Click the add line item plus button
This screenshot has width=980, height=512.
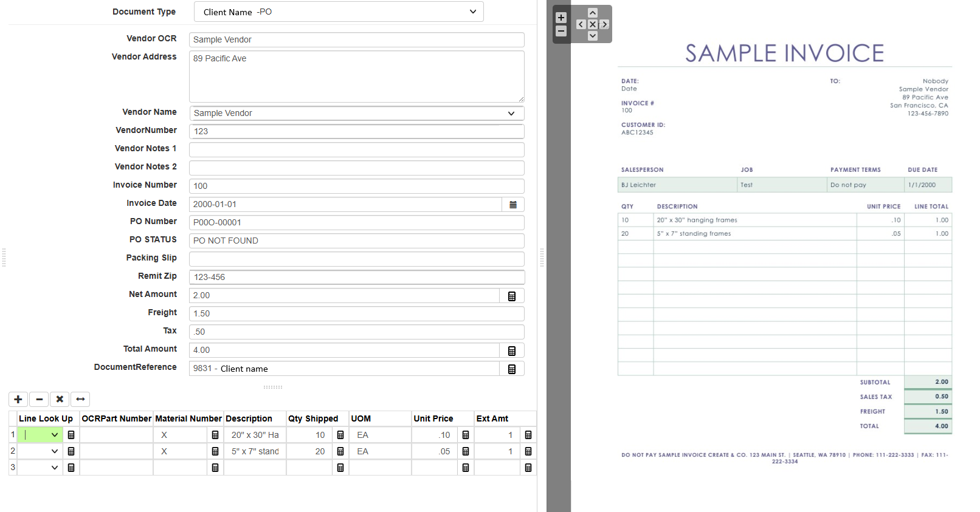[18, 399]
